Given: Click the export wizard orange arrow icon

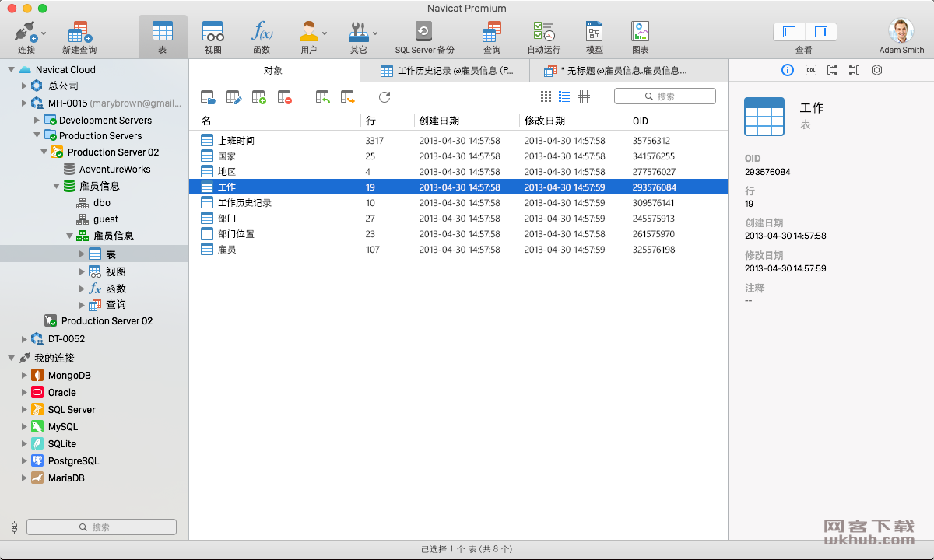Looking at the screenshot, I should point(347,97).
